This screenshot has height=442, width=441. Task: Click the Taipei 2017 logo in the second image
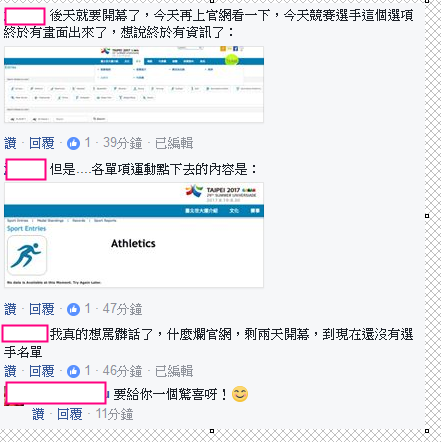tap(221, 193)
